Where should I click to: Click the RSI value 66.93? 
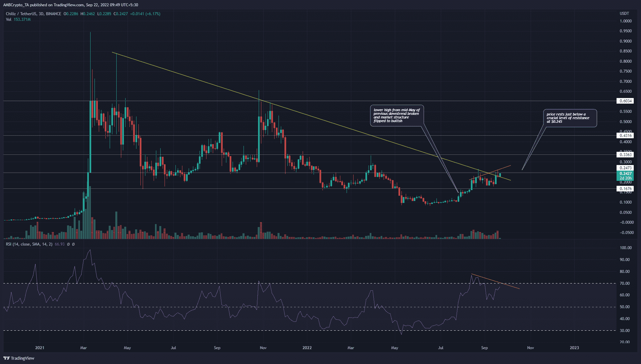click(x=59, y=244)
